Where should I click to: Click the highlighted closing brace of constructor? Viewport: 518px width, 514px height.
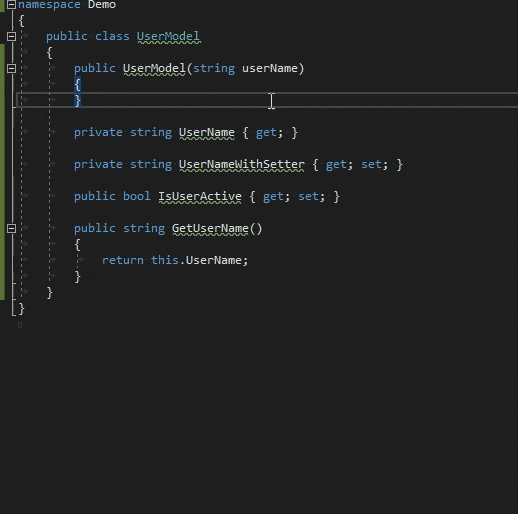click(x=77, y=100)
